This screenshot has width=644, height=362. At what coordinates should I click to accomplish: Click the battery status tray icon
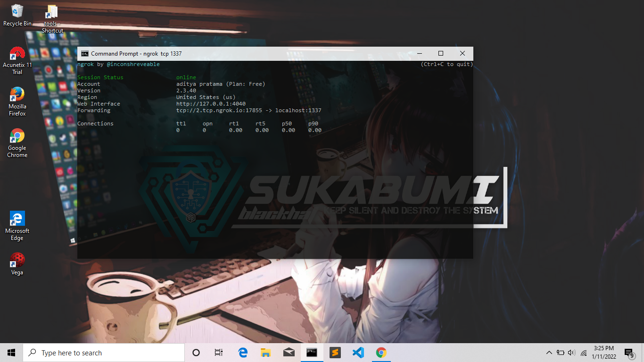point(561,353)
